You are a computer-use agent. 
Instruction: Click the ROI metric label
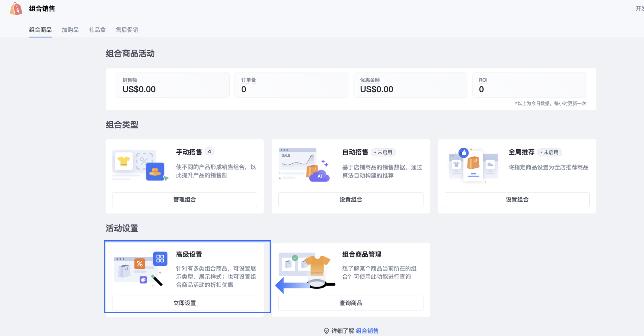[x=483, y=80]
